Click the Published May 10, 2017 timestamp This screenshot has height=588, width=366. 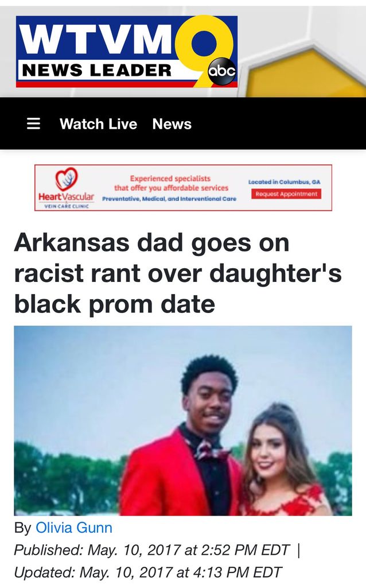click(x=151, y=550)
